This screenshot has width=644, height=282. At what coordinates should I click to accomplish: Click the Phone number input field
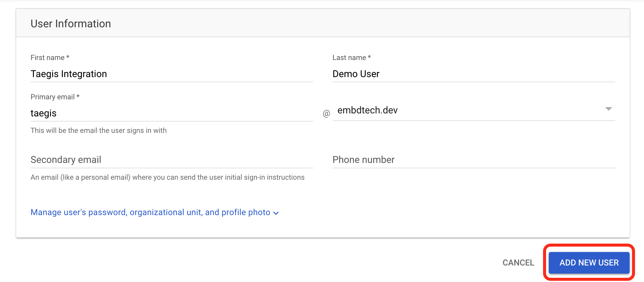coord(474,160)
